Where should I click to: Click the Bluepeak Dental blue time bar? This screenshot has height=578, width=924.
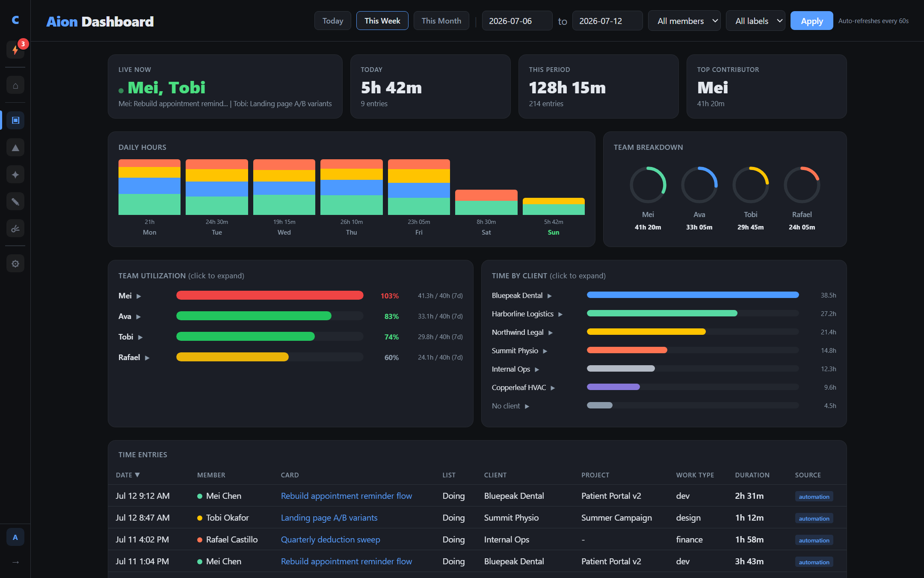click(693, 295)
